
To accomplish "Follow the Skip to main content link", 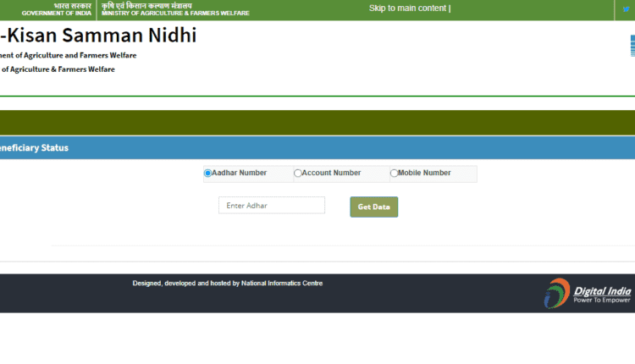I will (408, 8).
